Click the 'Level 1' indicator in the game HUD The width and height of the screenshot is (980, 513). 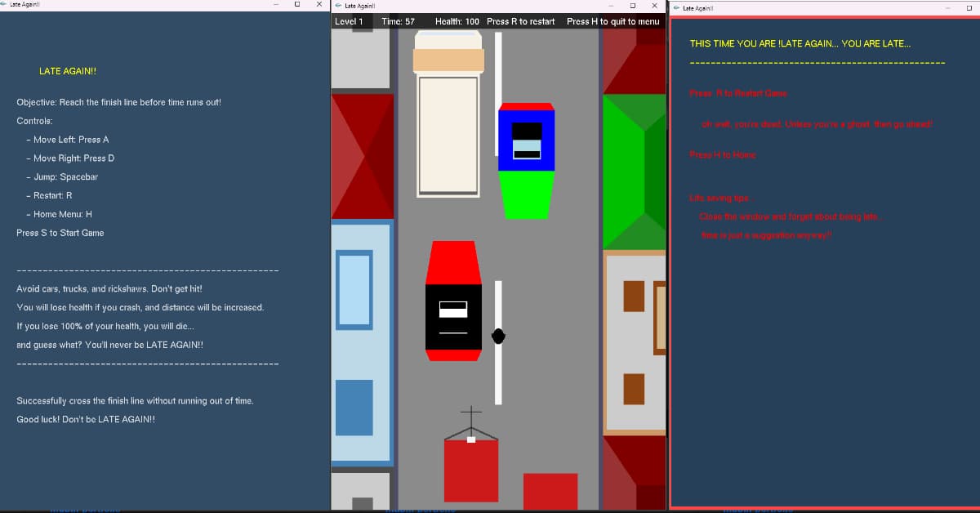(349, 21)
